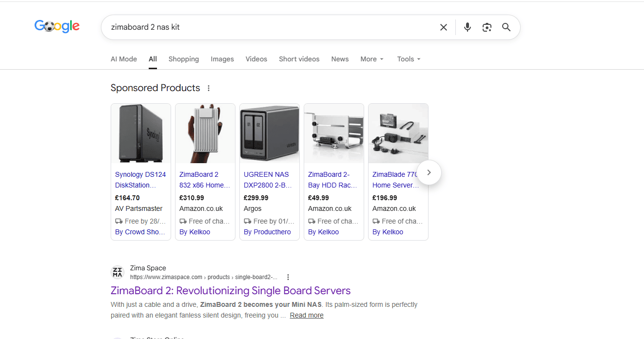Click By Kelkoo under ZimaBlade
The width and height of the screenshot is (644, 339).
(x=388, y=232)
